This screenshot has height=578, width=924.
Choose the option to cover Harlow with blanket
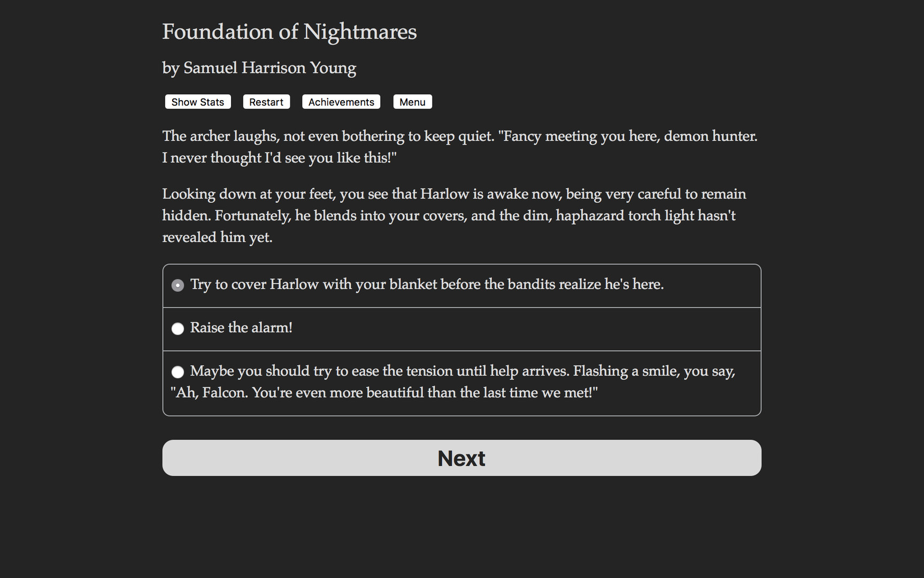coord(427,284)
